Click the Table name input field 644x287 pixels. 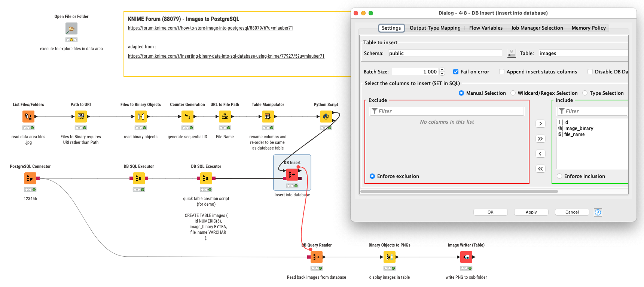583,53
